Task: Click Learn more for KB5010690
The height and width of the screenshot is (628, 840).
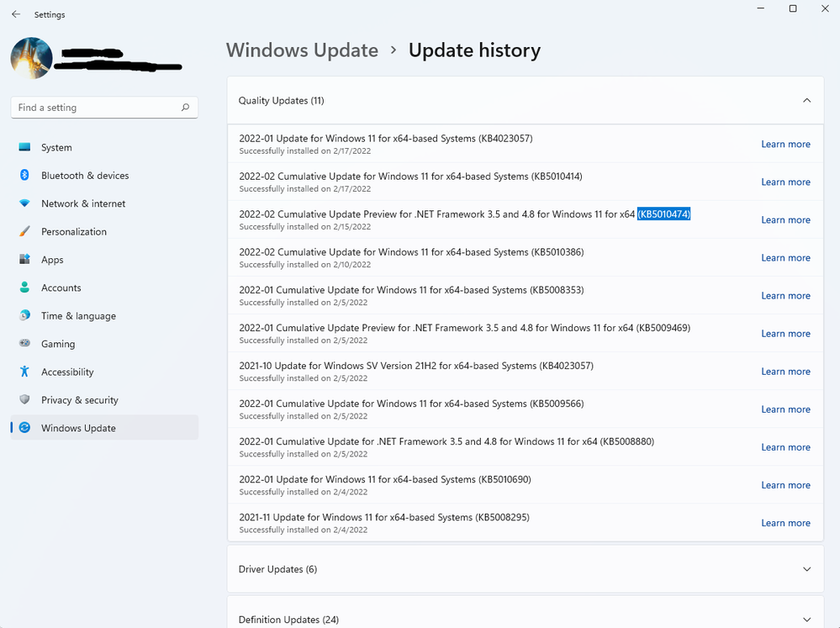Action: pyautogui.click(x=786, y=485)
